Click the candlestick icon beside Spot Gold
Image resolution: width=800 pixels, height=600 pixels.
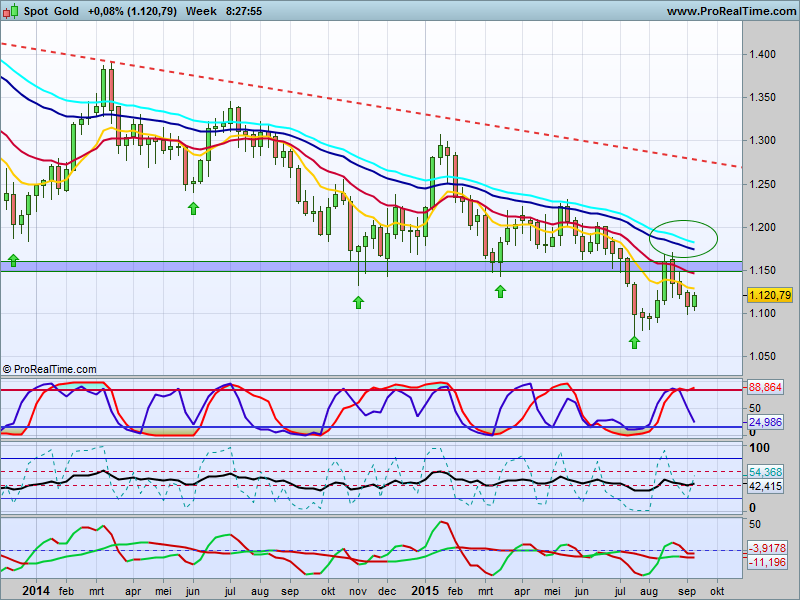pyautogui.click(x=10, y=11)
